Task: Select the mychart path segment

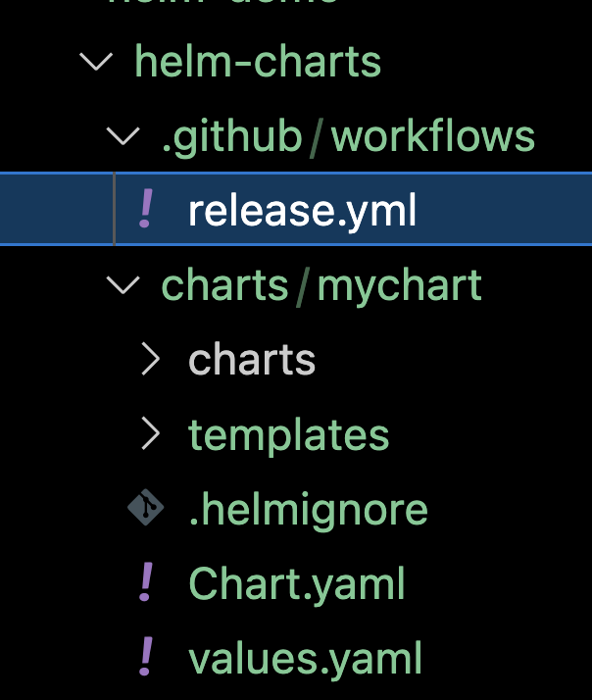Action: point(400,286)
